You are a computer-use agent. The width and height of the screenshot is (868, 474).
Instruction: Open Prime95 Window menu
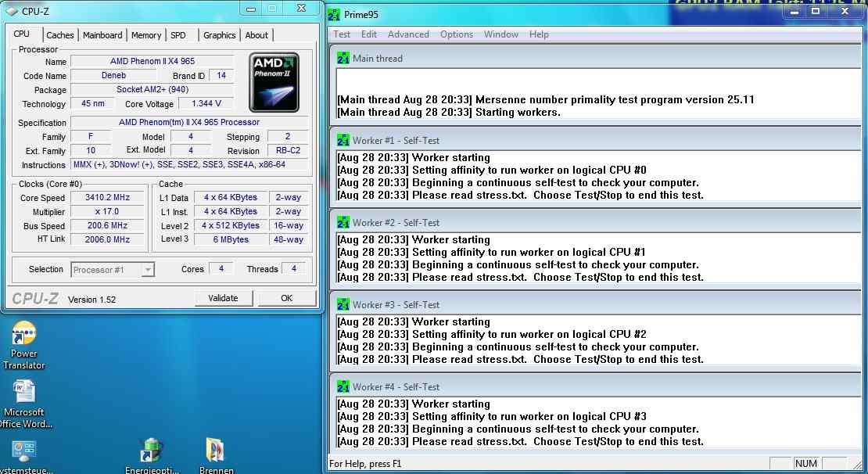(x=501, y=34)
